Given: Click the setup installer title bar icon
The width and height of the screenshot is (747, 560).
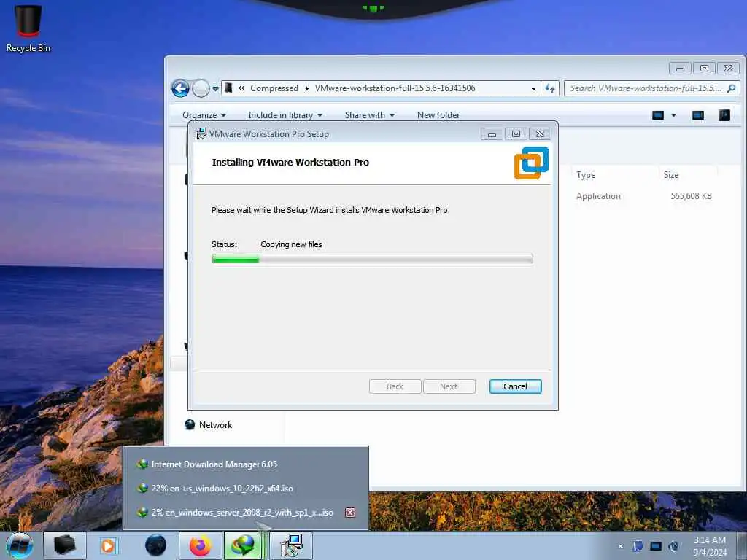Looking at the screenshot, I should pos(201,134).
